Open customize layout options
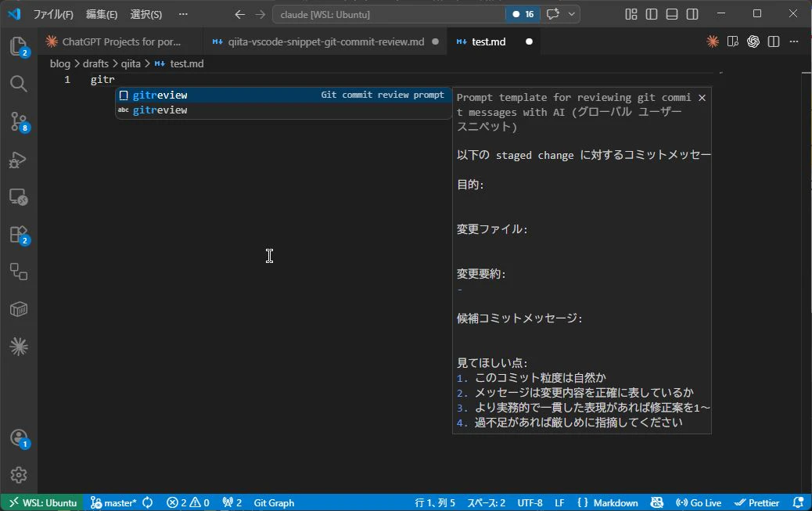The image size is (812, 511). click(x=631, y=15)
